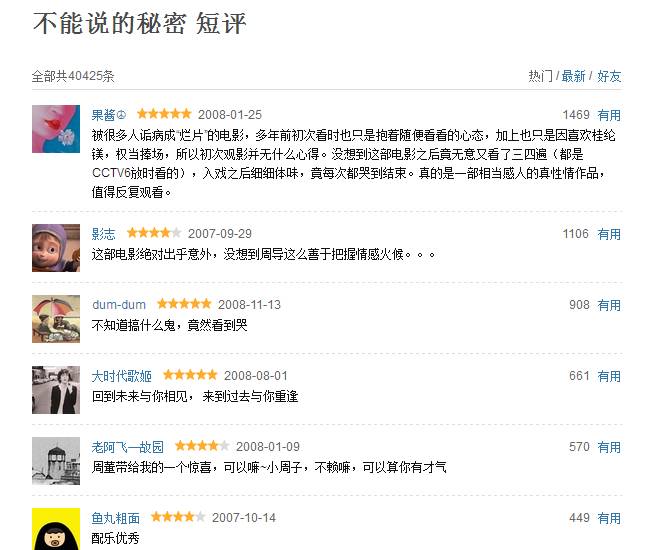
Task: Click dum-dum's profile avatar
Action: 56,318
